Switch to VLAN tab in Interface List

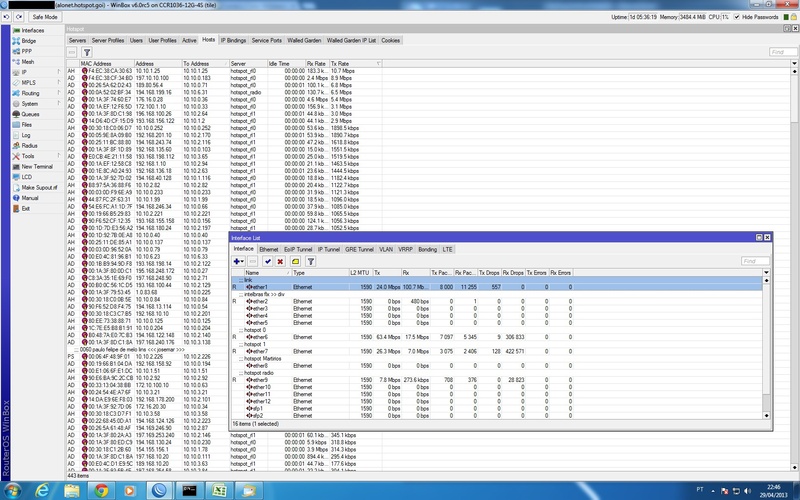pyautogui.click(x=386, y=249)
